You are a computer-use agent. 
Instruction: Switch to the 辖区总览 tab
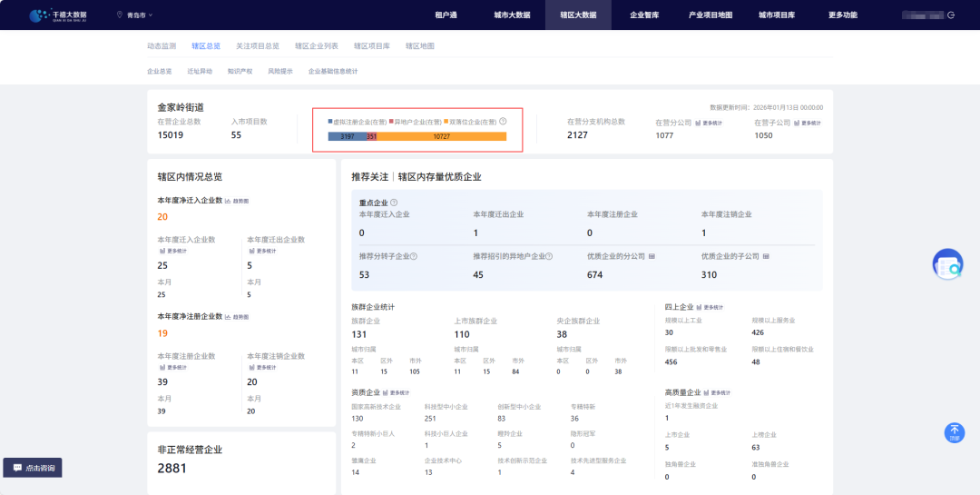click(206, 46)
